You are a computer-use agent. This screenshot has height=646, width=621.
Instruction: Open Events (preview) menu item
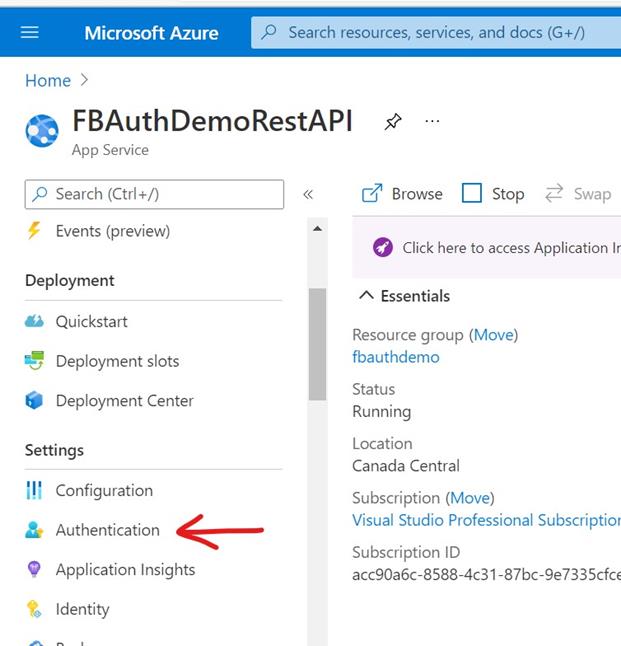[x=112, y=231]
